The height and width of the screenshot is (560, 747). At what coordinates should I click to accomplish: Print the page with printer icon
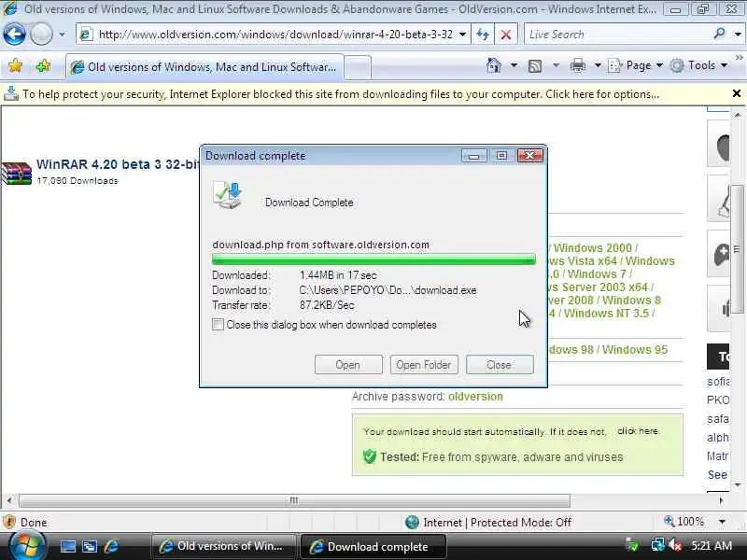578,65
